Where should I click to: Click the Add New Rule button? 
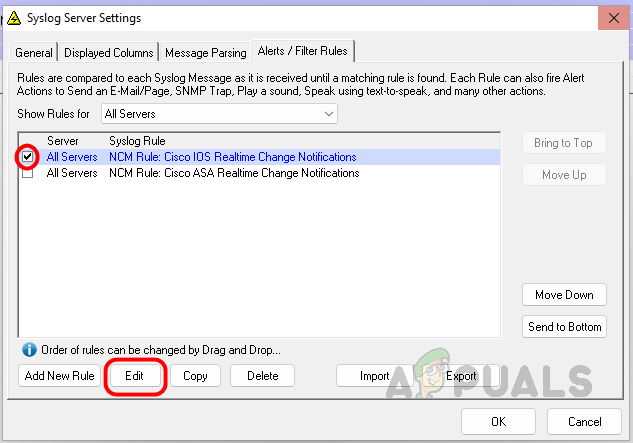coord(59,376)
